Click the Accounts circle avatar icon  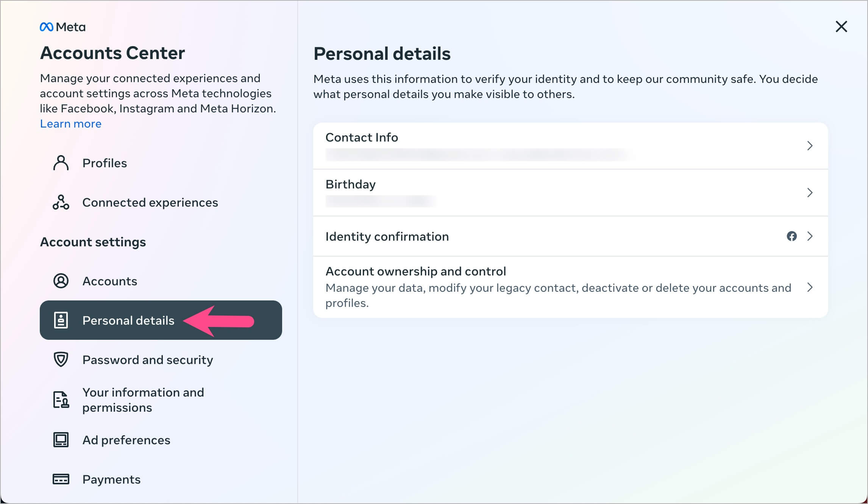tap(61, 281)
